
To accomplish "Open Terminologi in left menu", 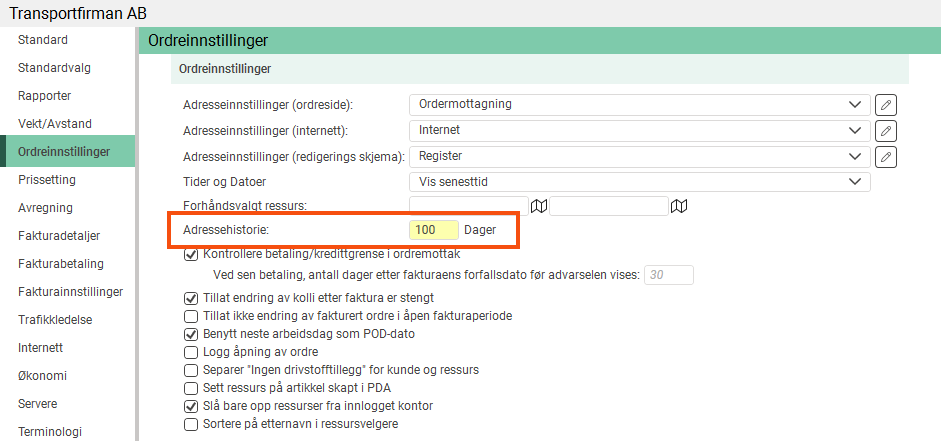I will [50, 432].
